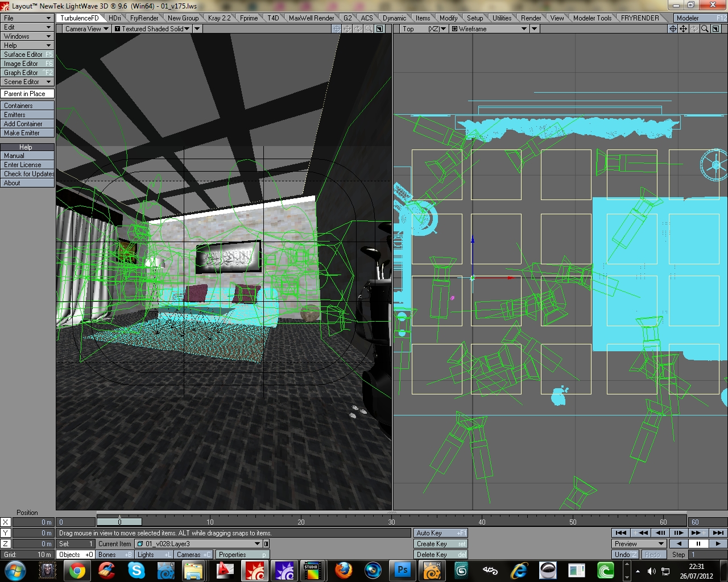
Task: Click the Top view zoom magnifier icon
Action: (x=705, y=29)
